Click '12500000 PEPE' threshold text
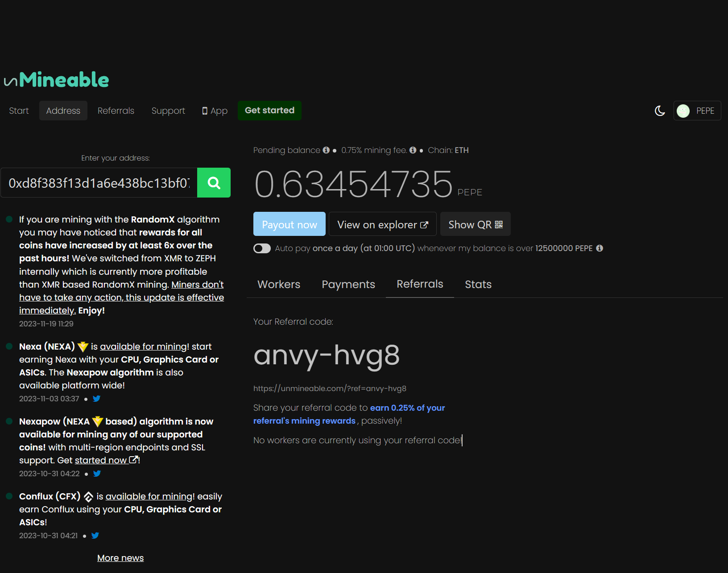 point(564,248)
